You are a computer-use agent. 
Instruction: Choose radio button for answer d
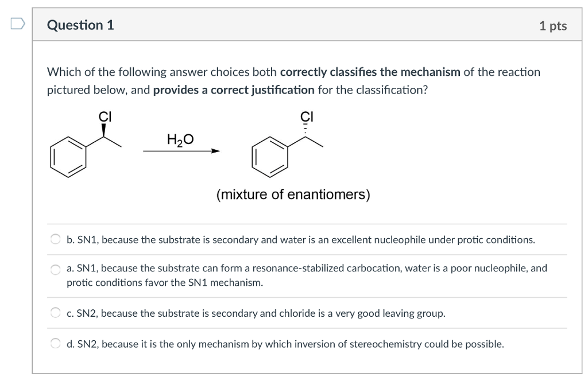(x=56, y=343)
